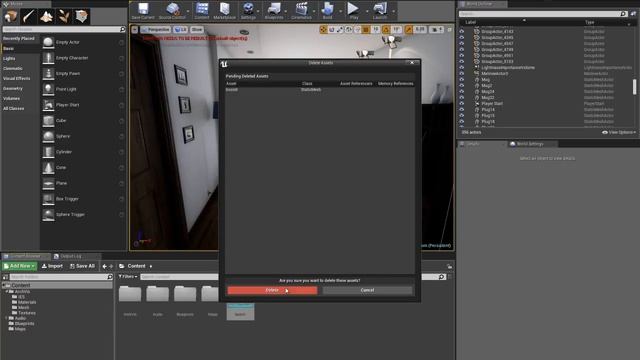The height and width of the screenshot is (360, 640).
Task: Open the Cinematics toolbar icon
Action: tap(301, 11)
